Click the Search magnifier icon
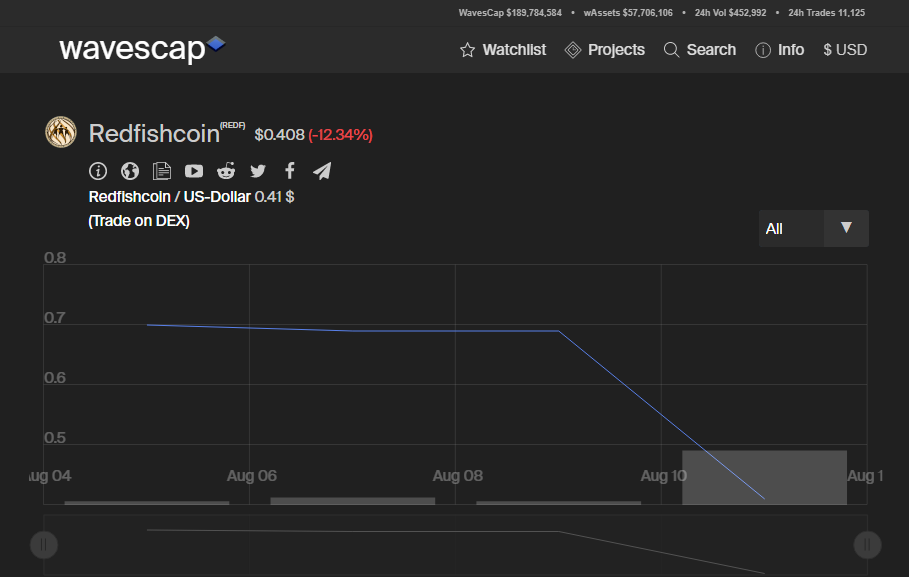This screenshot has height=577, width=909. [671, 50]
